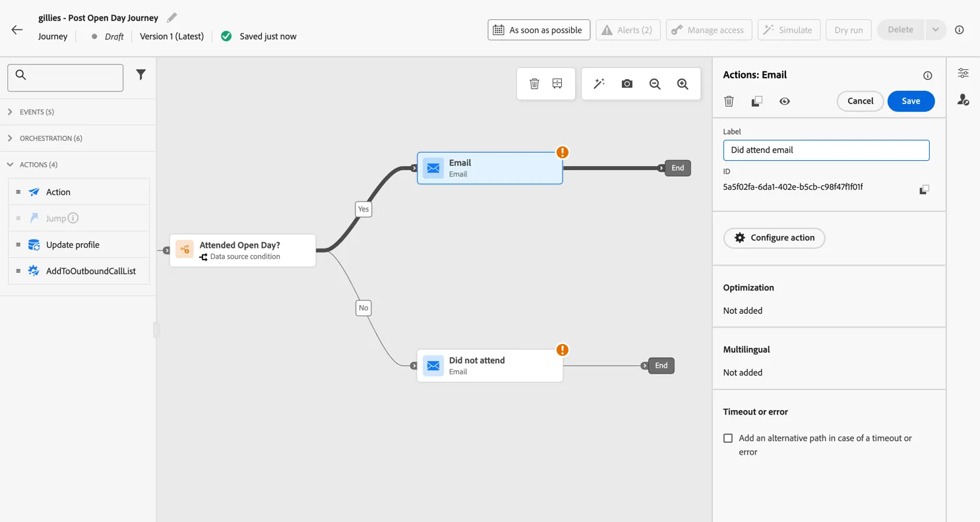
Task: Delete selected canvas items with trash icon
Action: pos(534,84)
